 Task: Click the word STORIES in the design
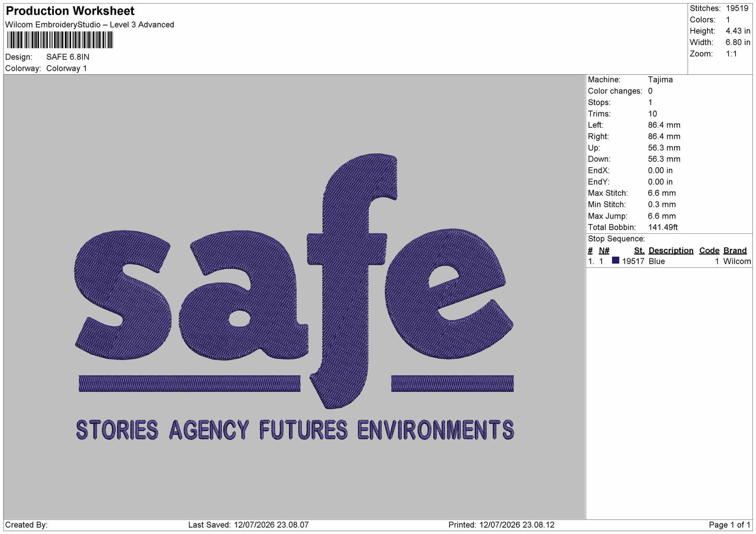117,430
